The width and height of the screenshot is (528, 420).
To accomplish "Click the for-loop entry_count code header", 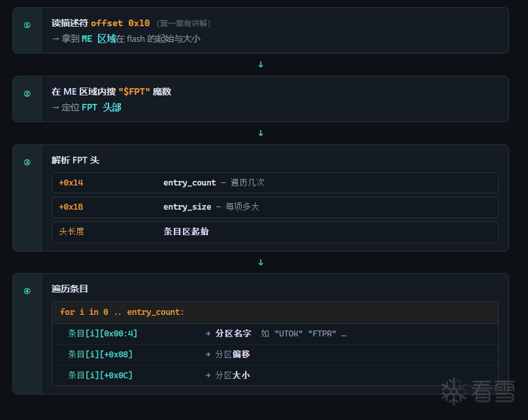I will pos(274,312).
